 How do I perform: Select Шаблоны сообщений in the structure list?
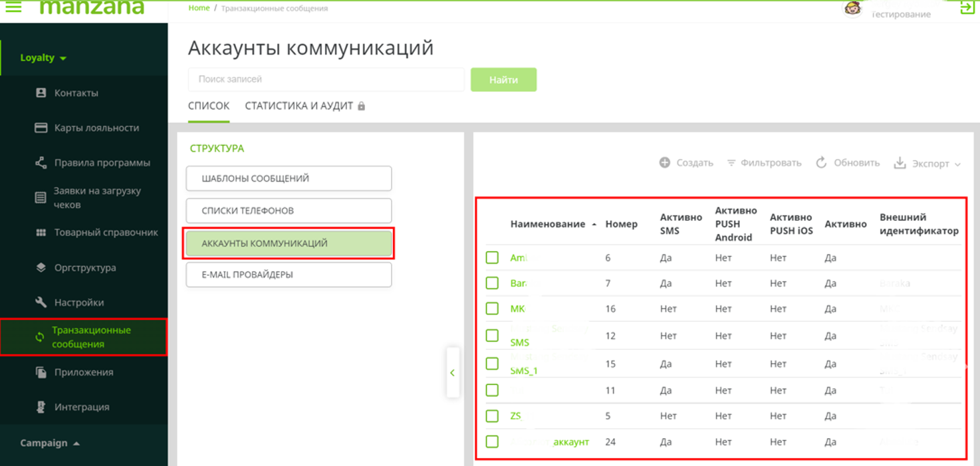click(289, 179)
